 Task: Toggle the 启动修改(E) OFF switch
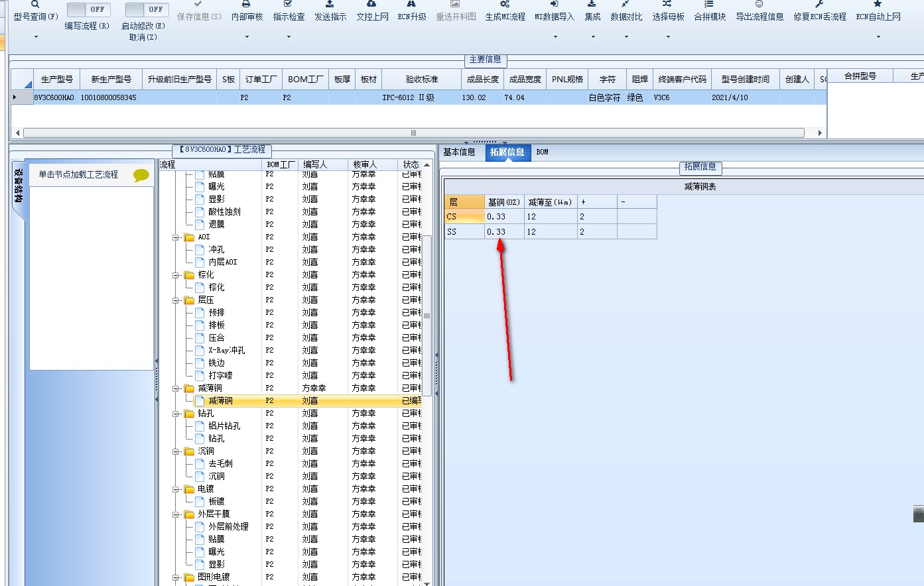pos(147,9)
